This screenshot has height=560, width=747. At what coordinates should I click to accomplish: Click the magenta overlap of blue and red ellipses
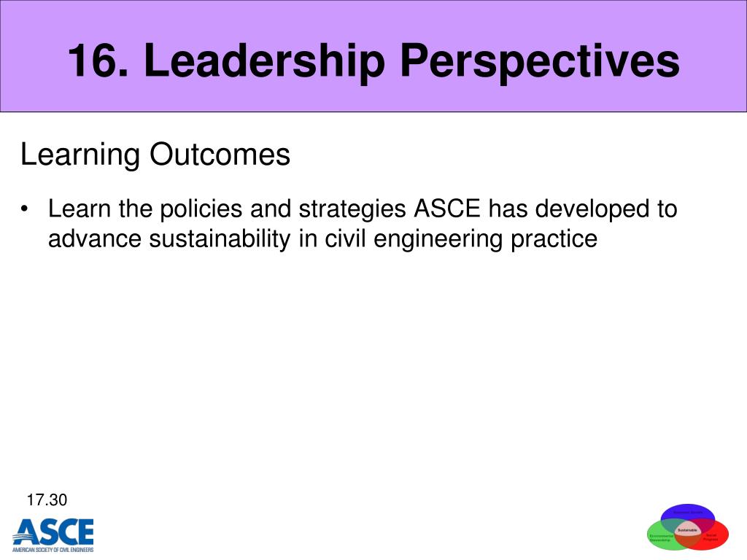point(705,525)
